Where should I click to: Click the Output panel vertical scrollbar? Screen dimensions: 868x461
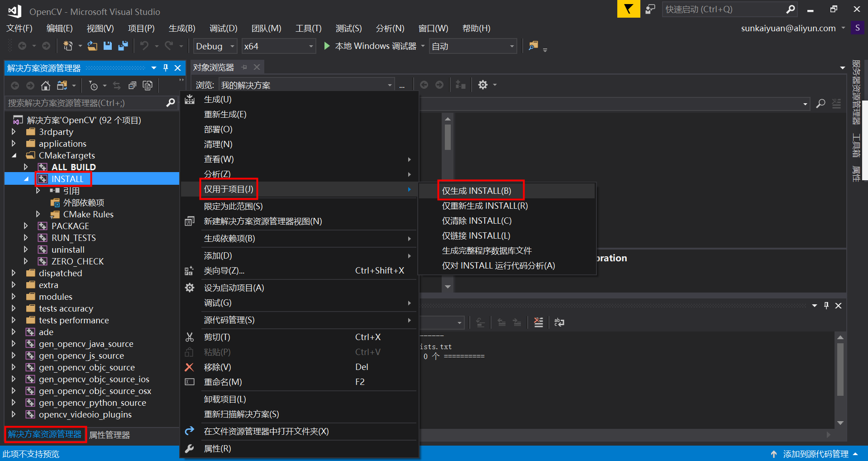840,379
